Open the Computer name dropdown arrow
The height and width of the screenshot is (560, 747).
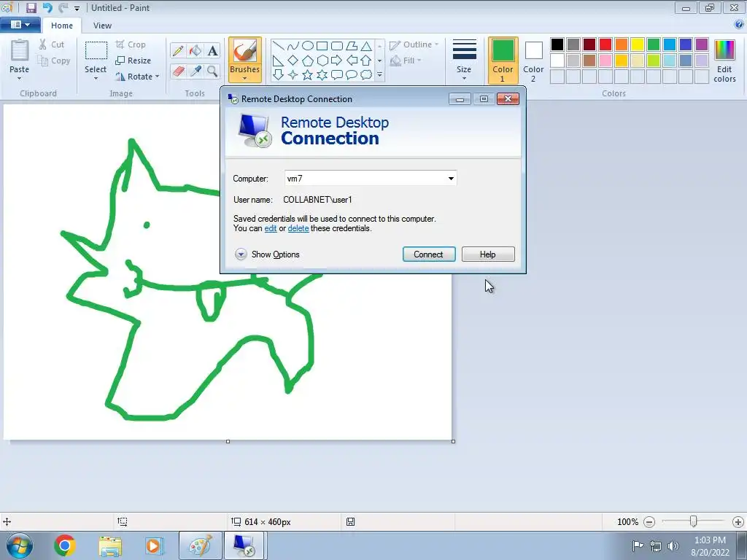pos(451,179)
